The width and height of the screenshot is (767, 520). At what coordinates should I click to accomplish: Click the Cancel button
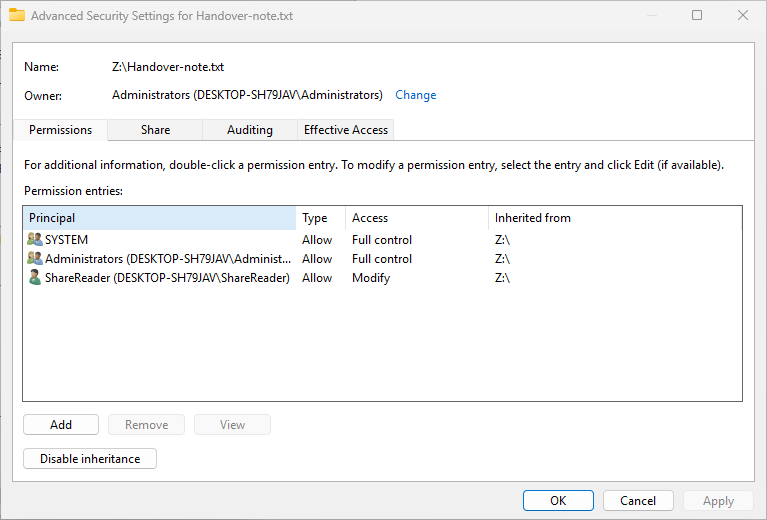[638, 500]
